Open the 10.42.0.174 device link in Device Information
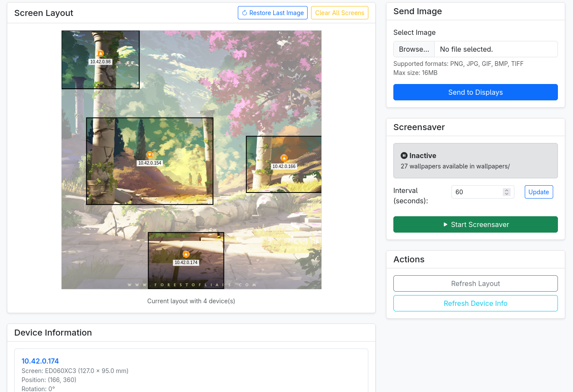This screenshot has width=573, height=392. (40, 361)
